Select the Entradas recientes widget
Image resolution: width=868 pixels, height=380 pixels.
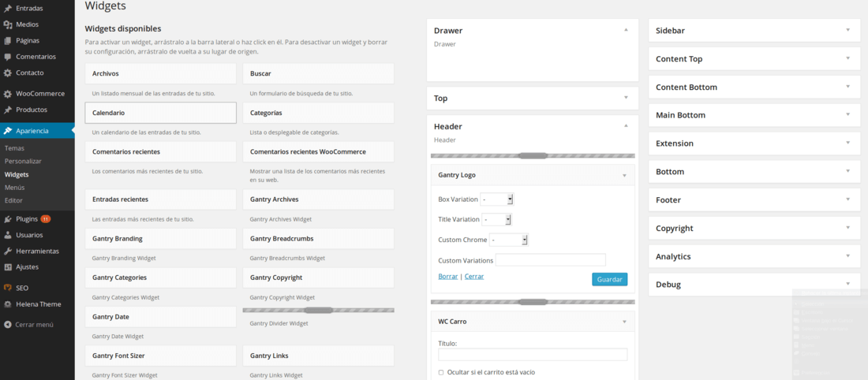pos(161,199)
